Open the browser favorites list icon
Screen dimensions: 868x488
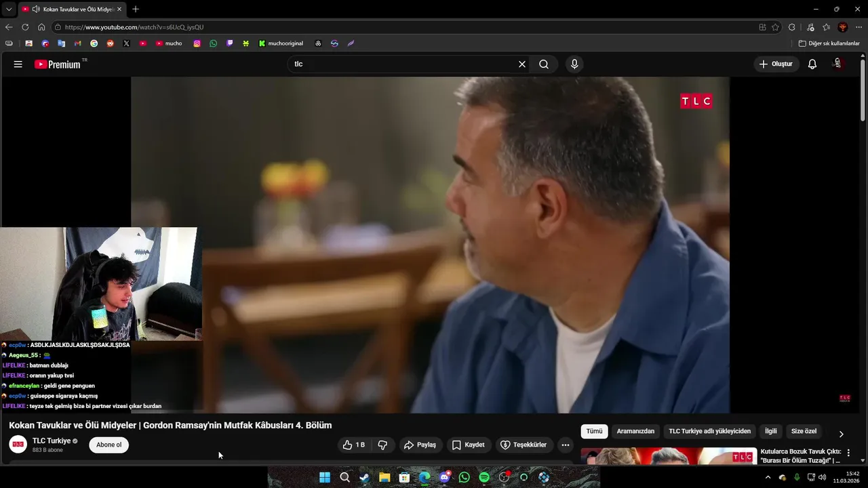(x=826, y=27)
